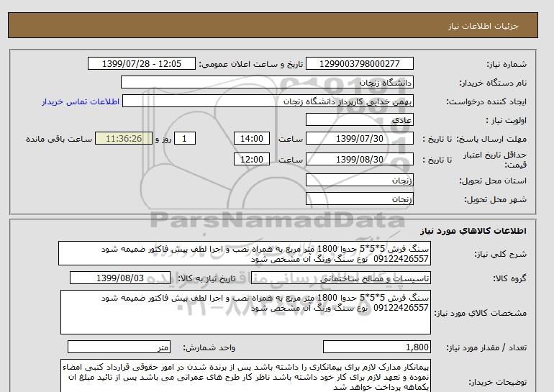The height and width of the screenshot is (392, 554).
Task: Click the unit of measure field متر
Action: click(x=119, y=347)
